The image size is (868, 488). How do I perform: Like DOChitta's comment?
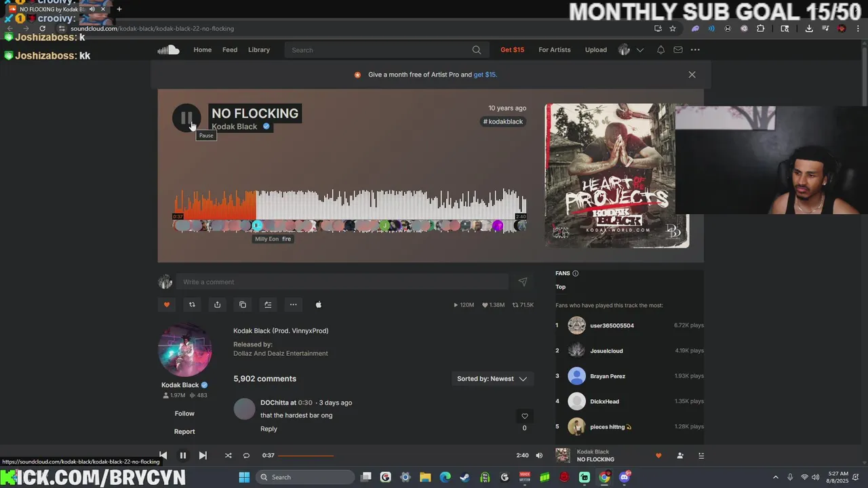click(x=524, y=416)
